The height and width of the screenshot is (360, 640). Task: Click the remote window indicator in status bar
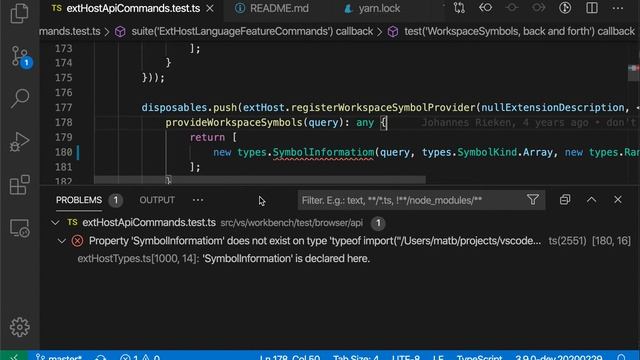pyautogui.click(x=14, y=356)
